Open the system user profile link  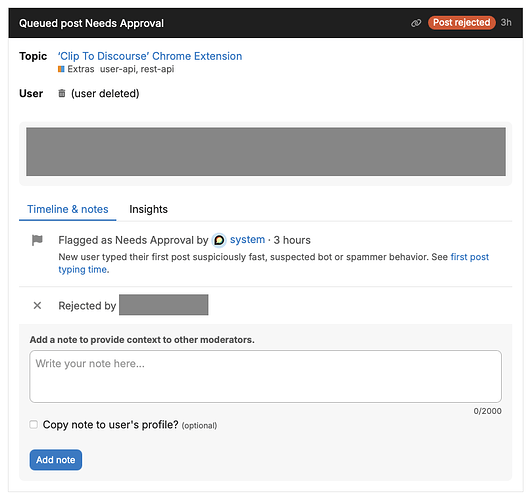pos(248,239)
